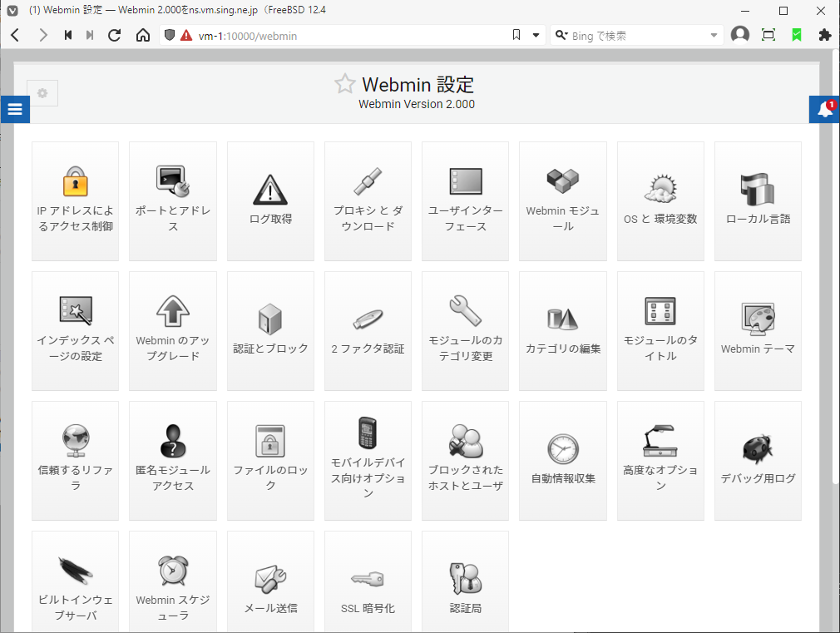Click the fast forward history button

click(90, 36)
